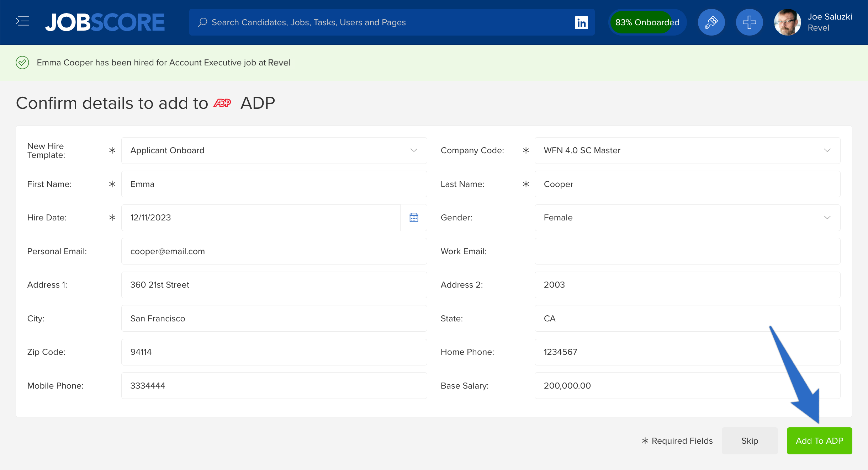Click the search magnifier icon

pos(203,22)
